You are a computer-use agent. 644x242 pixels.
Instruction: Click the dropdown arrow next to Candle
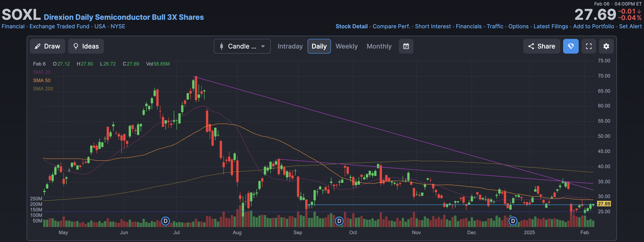(263, 46)
